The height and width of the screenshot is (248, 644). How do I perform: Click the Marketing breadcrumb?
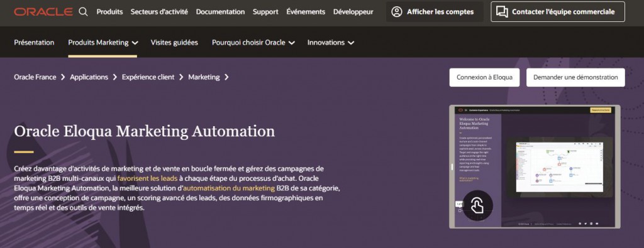pos(204,77)
